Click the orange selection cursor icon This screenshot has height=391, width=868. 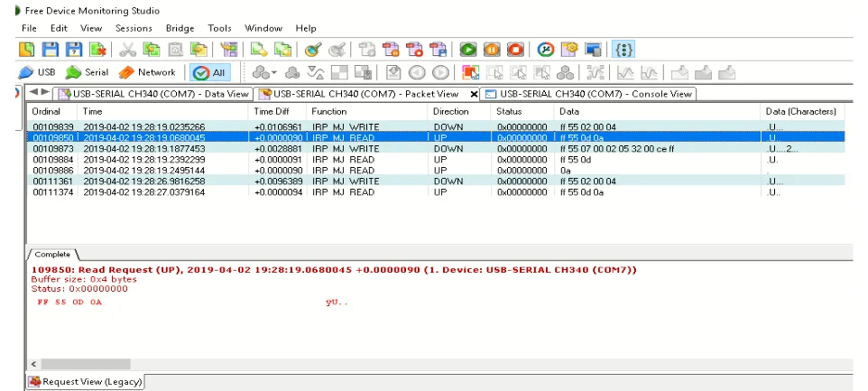coord(470,72)
